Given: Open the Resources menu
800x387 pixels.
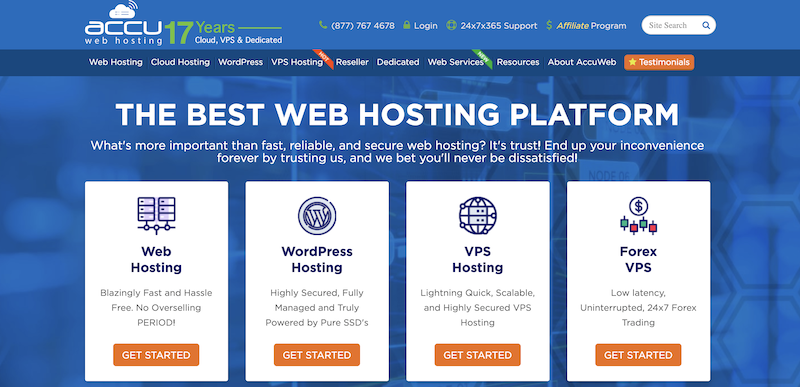Looking at the screenshot, I should tap(518, 62).
